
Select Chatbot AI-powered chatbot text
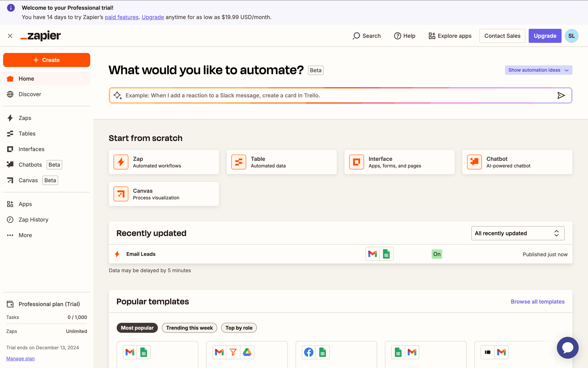click(508, 162)
